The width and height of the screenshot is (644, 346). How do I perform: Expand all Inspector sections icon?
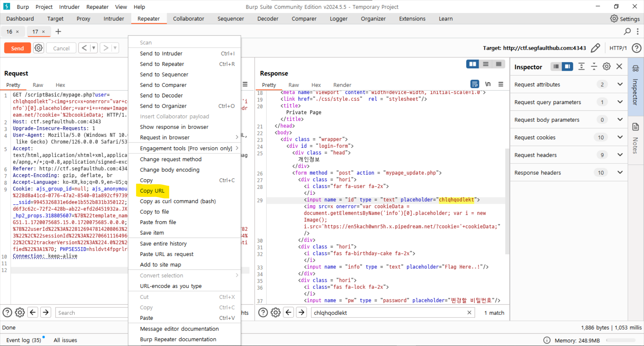(582, 66)
